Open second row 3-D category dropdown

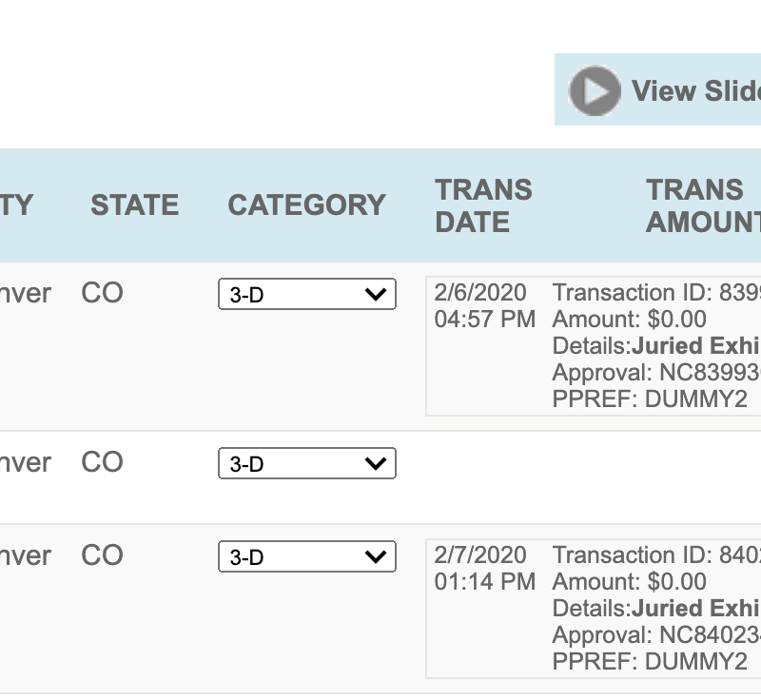307,463
